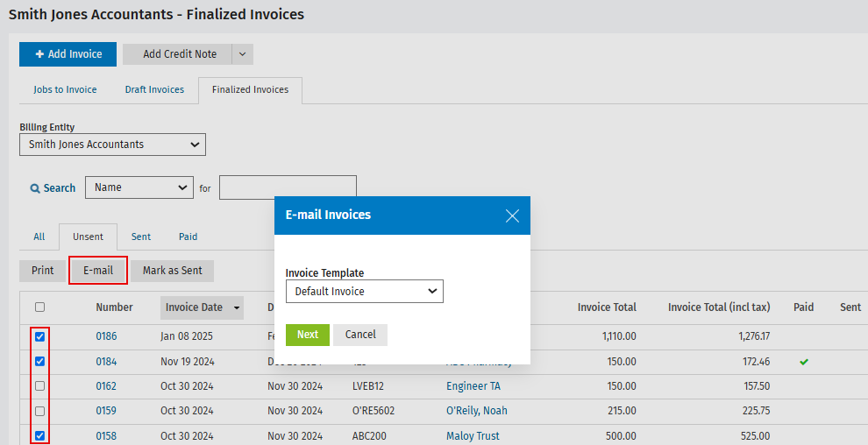Click Invoice Total (incl tax) column header
This screenshot has width=868, height=445.
[x=719, y=307]
